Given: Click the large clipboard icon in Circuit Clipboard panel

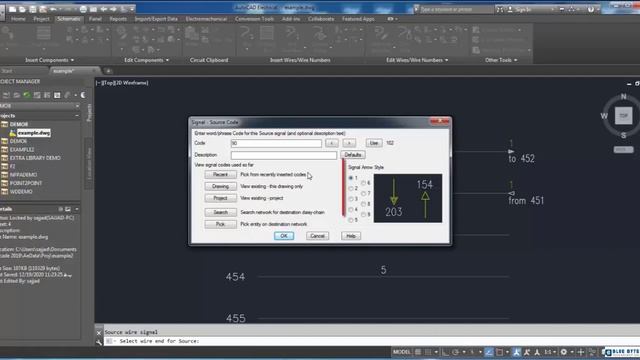Looking at the screenshot, I should pyautogui.click(x=192, y=34).
